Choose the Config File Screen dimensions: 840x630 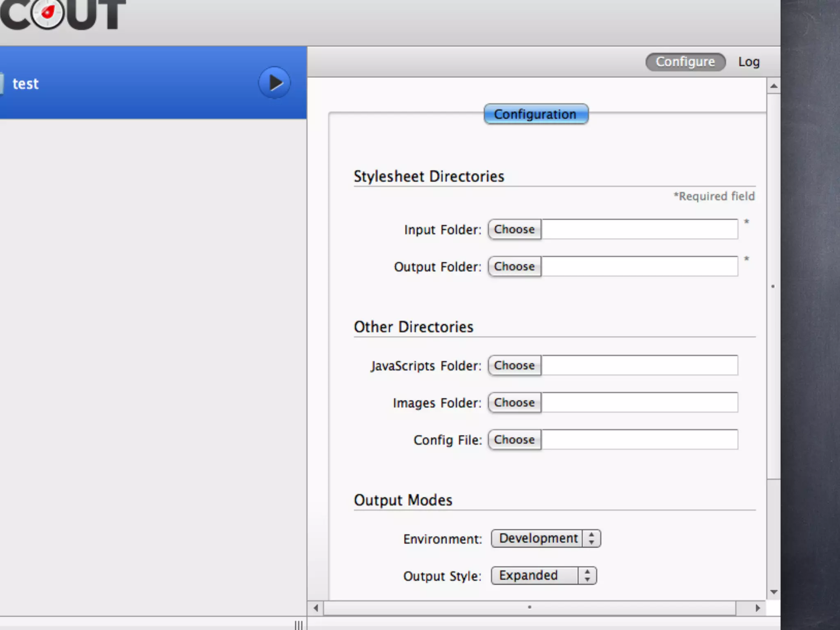pyautogui.click(x=514, y=440)
